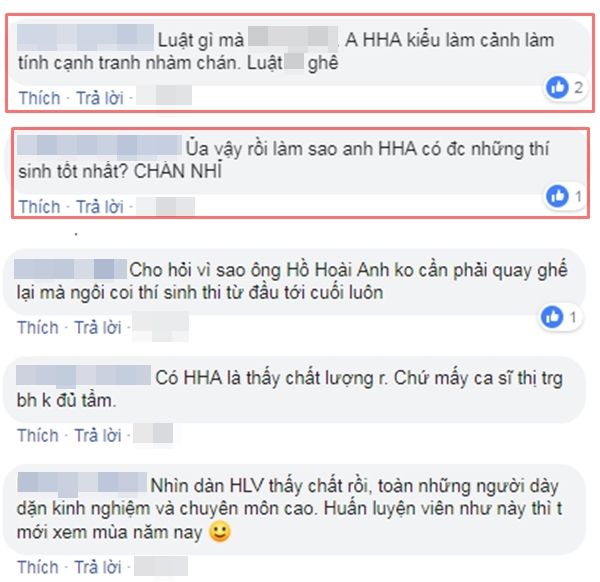Click the blurred timestamp under the first comment
The width and height of the screenshot is (600, 582).
(164, 96)
